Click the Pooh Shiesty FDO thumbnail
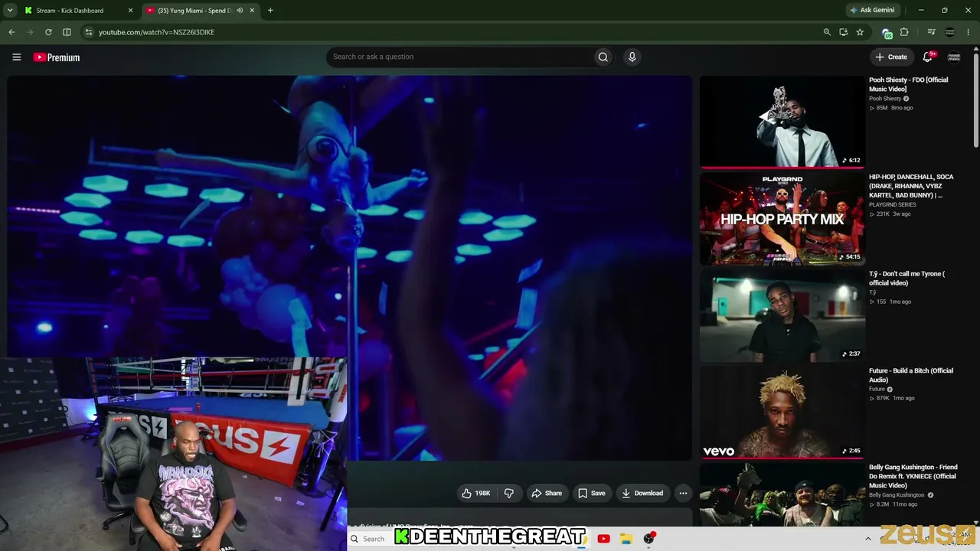The width and height of the screenshot is (980, 551). [782, 122]
